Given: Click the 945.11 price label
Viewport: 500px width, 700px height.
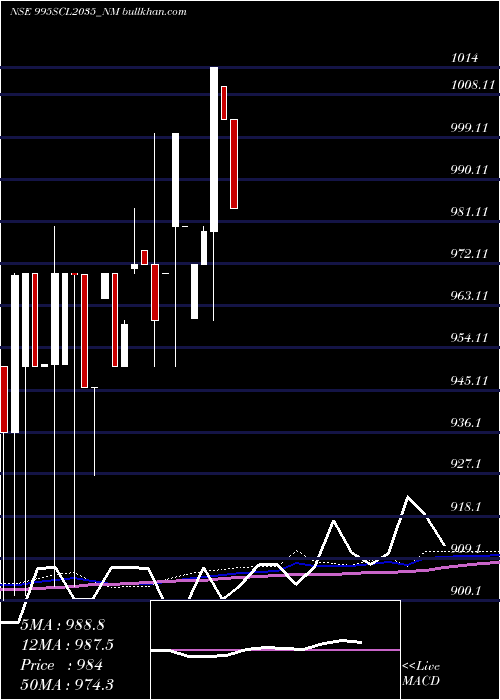Looking at the screenshot, I should pos(469,380).
